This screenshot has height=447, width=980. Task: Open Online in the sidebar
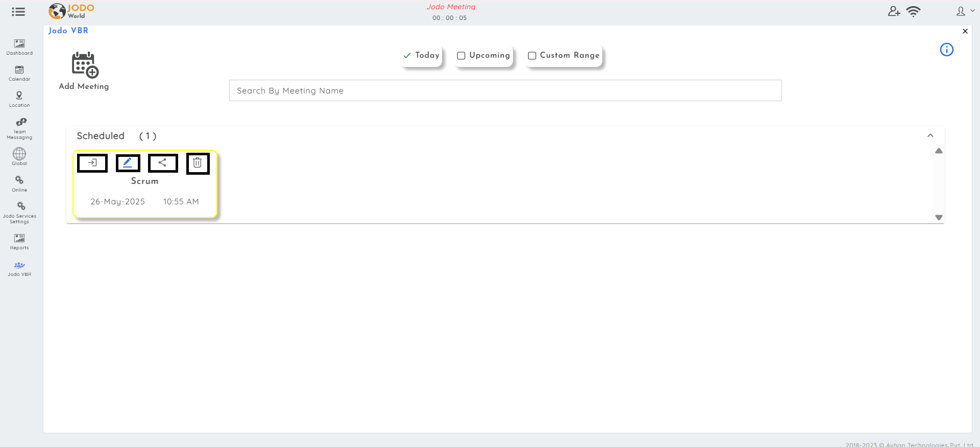click(19, 183)
